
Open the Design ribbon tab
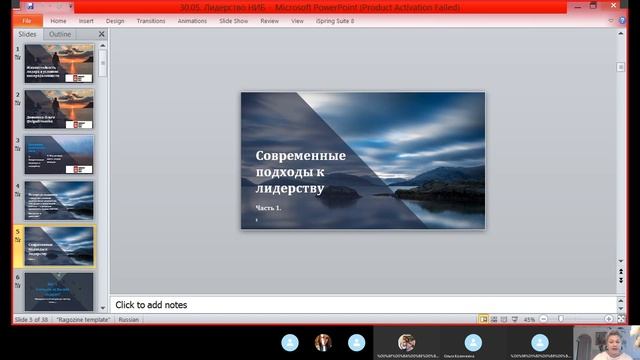pos(115,21)
